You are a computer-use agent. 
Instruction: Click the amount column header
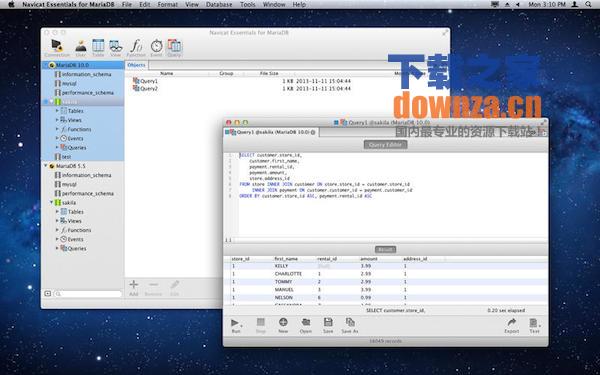pyautogui.click(x=369, y=259)
